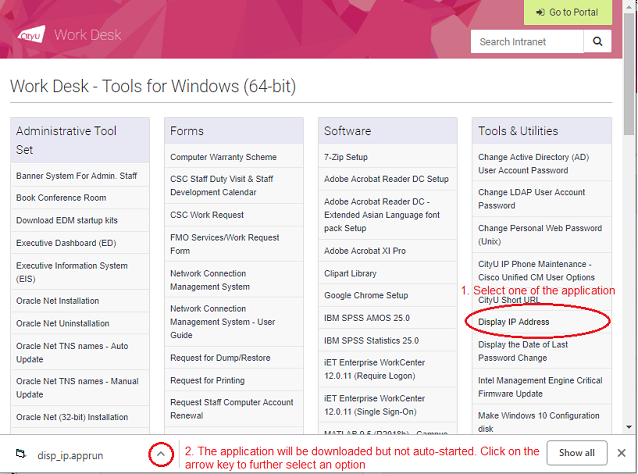The width and height of the screenshot is (638, 474).
Task: Expand the disp_ip.apprun download options arrow
Action: coord(161,454)
